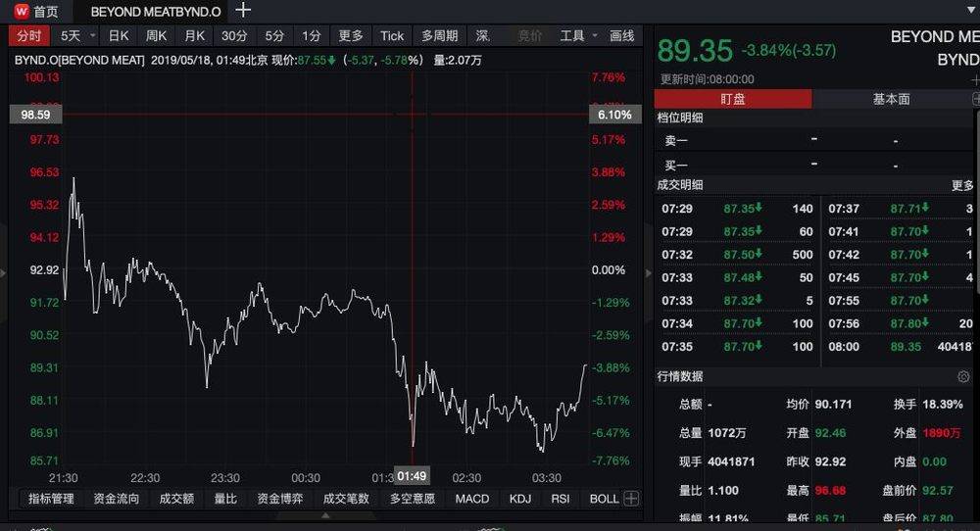
Task: Click the 更新时间:08:00:00 label
Action: pos(707,79)
